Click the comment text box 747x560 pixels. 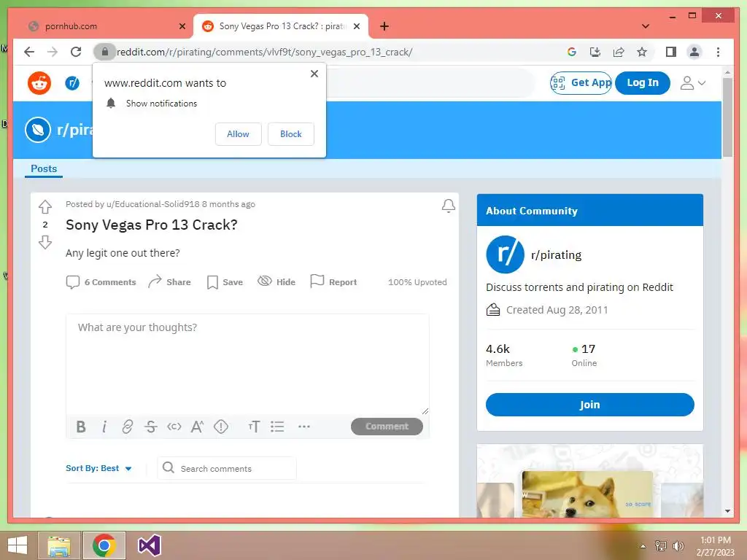click(x=247, y=365)
